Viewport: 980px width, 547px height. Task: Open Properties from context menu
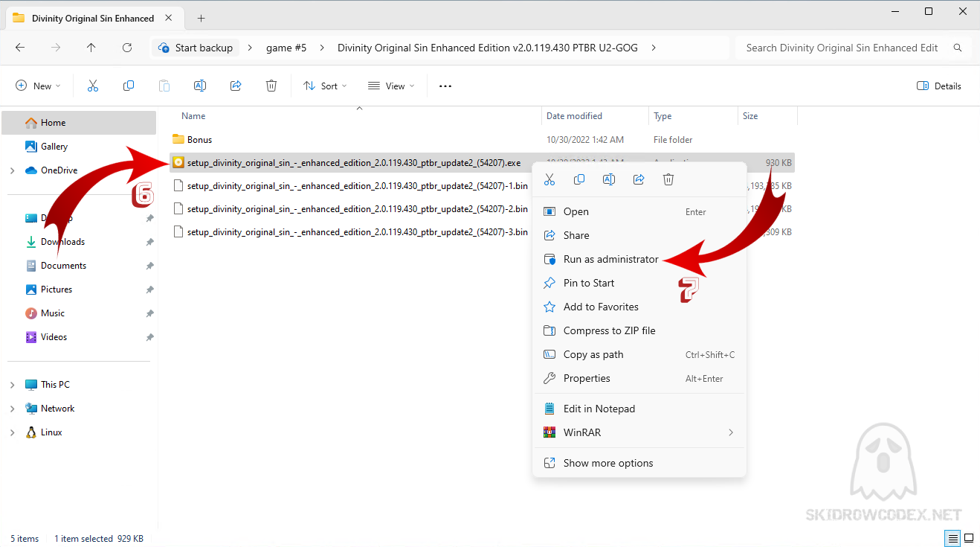tap(639, 378)
